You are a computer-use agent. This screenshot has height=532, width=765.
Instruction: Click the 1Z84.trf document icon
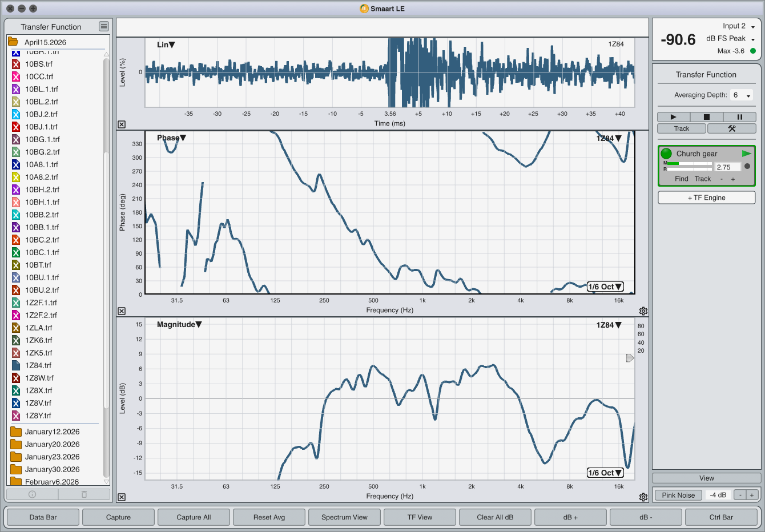click(16, 365)
